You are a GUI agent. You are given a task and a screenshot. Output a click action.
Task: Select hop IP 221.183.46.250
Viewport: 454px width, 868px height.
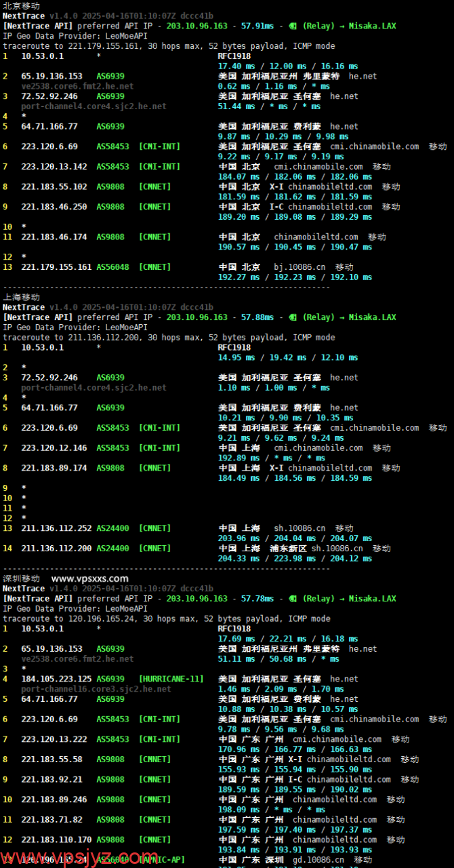(x=54, y=207)
